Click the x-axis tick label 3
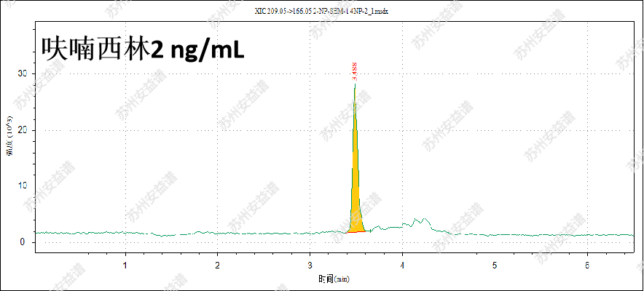The image size is (644, 291). (310, 266)
